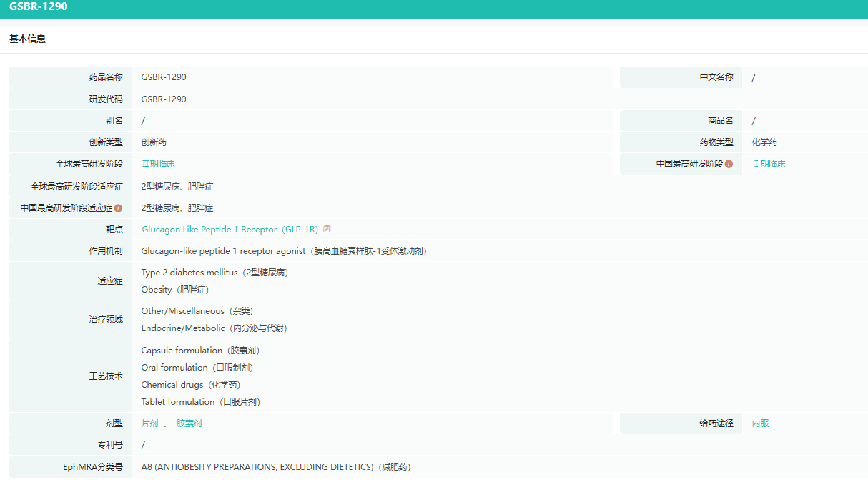Image resolution: width=868 pixels, height=480 pixels.
Task: Select Oral formulation technology entry
Action: tap(197, 368)
